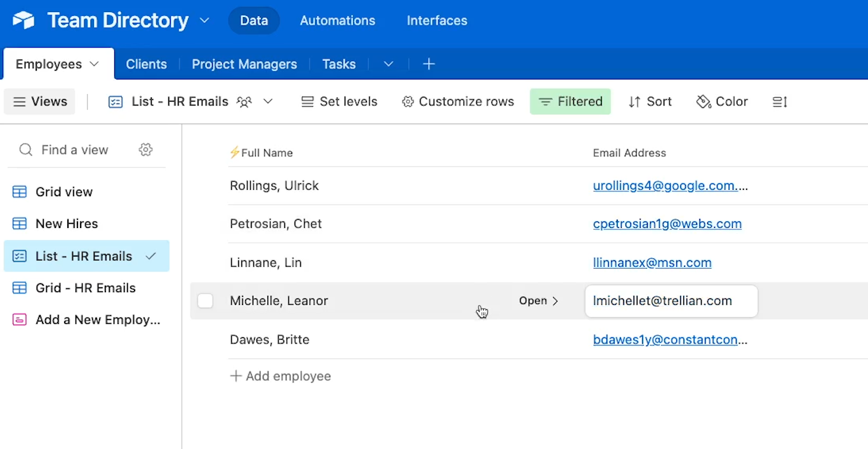The height and width of the screenshot is (449, 868).
Task: Open the Set levels option
Action: click(x=339, y=102)
